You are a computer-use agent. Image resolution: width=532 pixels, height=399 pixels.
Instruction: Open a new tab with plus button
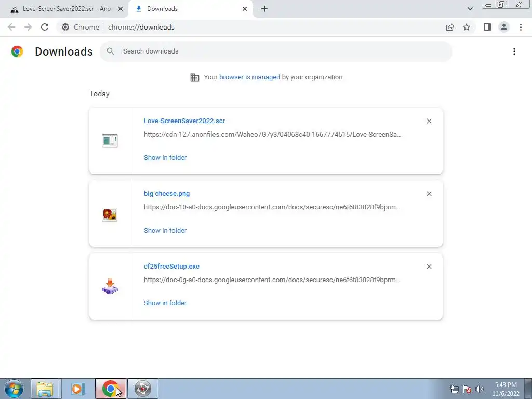(x=264, y=9)
